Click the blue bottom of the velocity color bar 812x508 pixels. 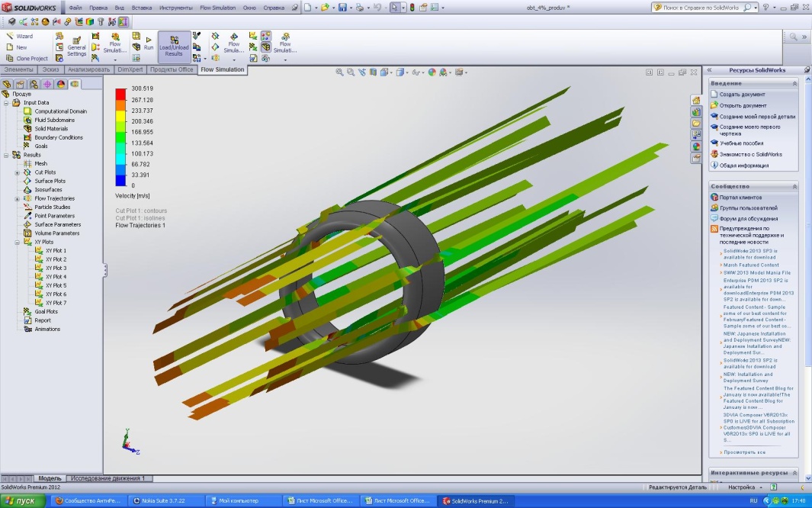click(120, 180)
